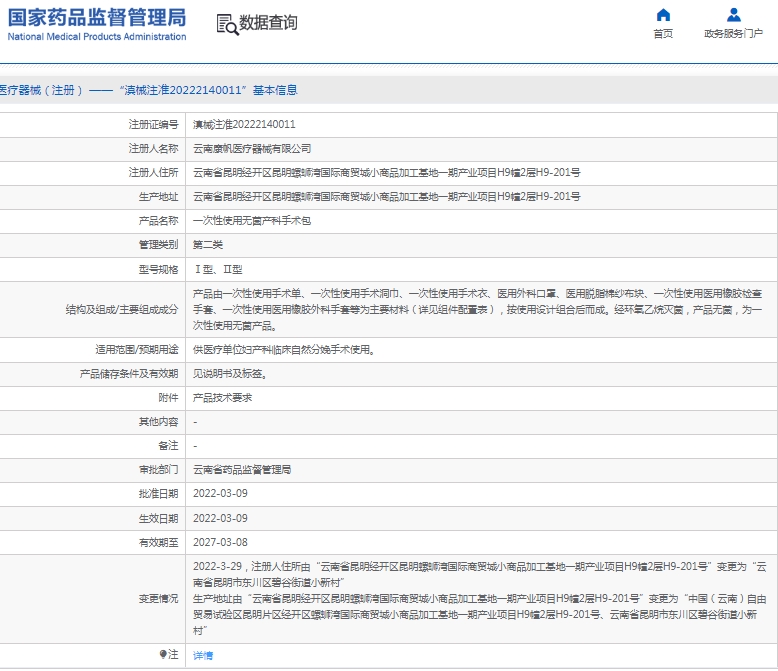Click the home icon labeled 首页
The image size is (778, 671).
(x=663, y=15)
